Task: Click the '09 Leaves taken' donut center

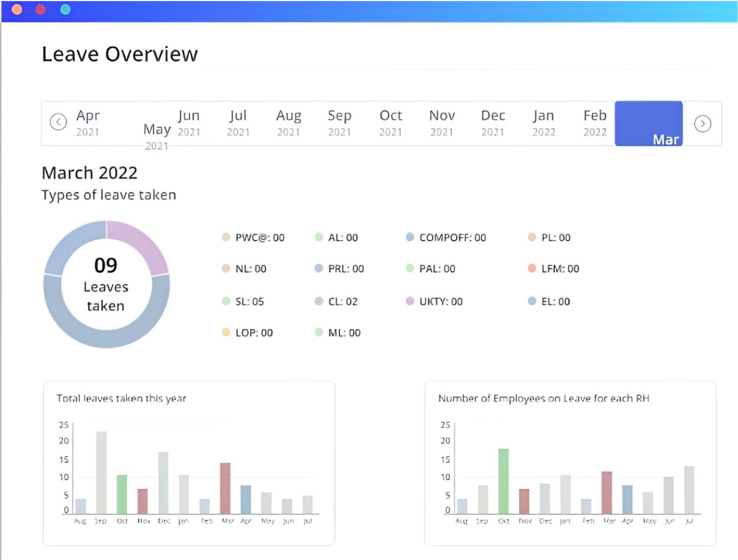Action: pos(106,285)
